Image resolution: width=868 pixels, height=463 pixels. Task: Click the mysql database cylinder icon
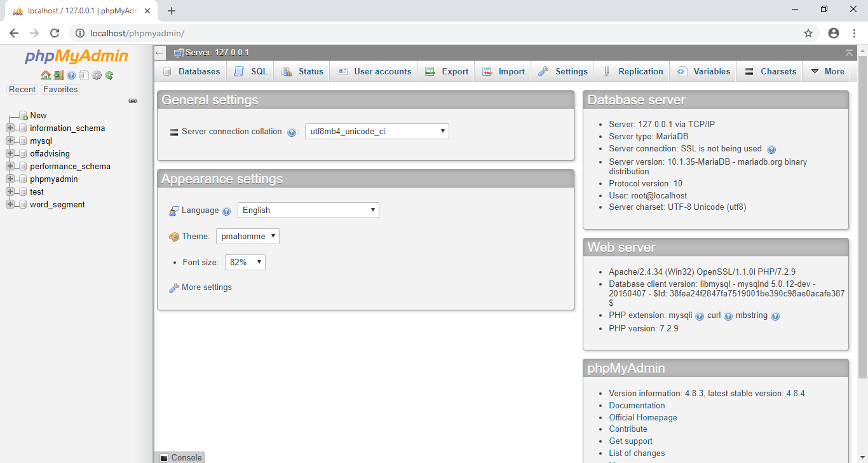click(x=23, y=141)
